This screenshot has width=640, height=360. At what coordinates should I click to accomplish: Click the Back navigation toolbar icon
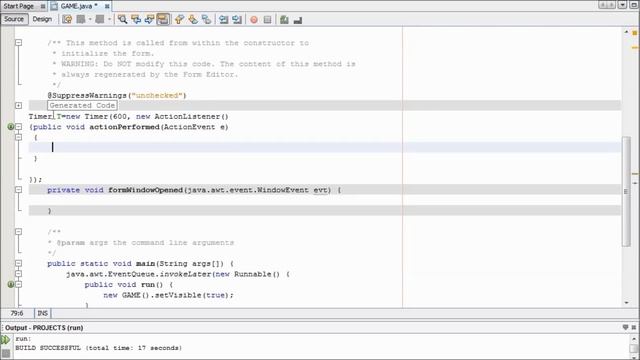pos(81,19)
